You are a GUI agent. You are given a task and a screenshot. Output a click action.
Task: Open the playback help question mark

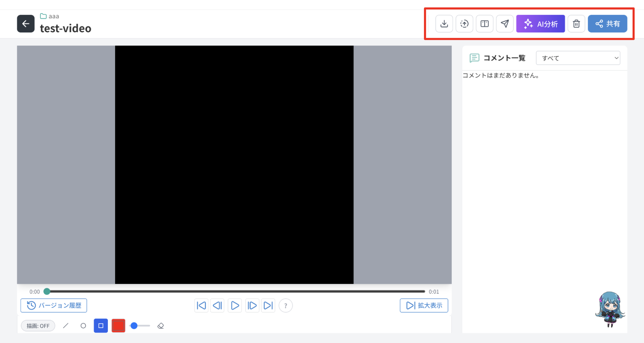point(286,306)
